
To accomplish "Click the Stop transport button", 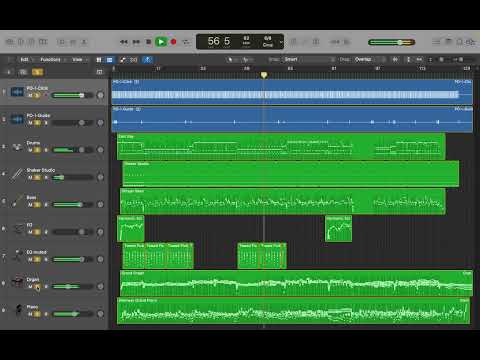I will [x=149, y=42].
